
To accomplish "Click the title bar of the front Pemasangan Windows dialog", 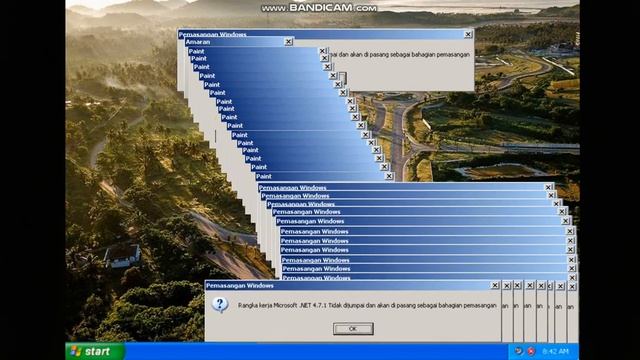I will [353, 286].
